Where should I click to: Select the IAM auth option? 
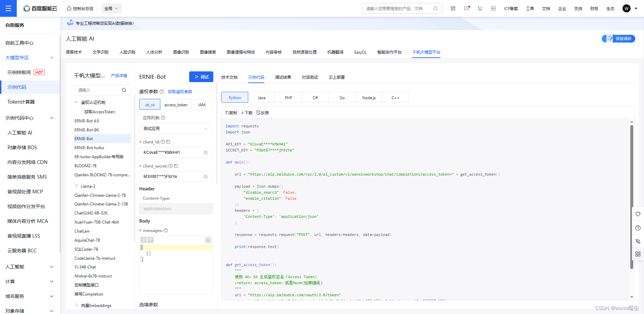[202, 105]
